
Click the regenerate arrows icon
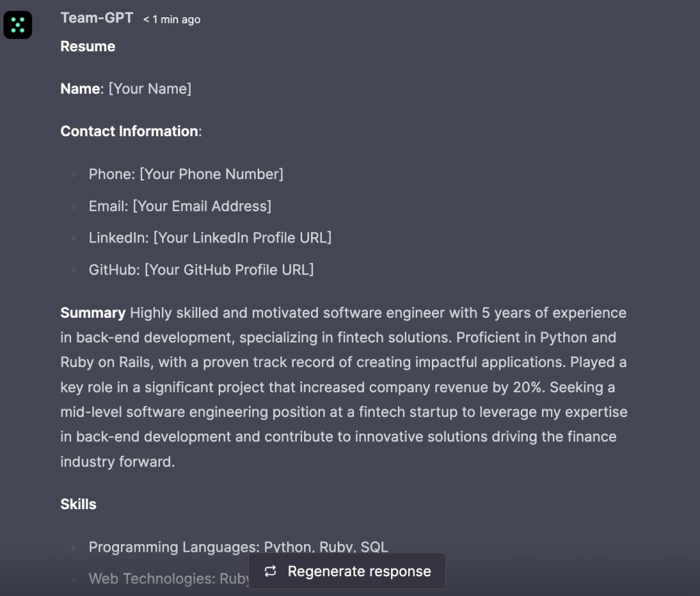pyautogui.click(x=270, y=571)
